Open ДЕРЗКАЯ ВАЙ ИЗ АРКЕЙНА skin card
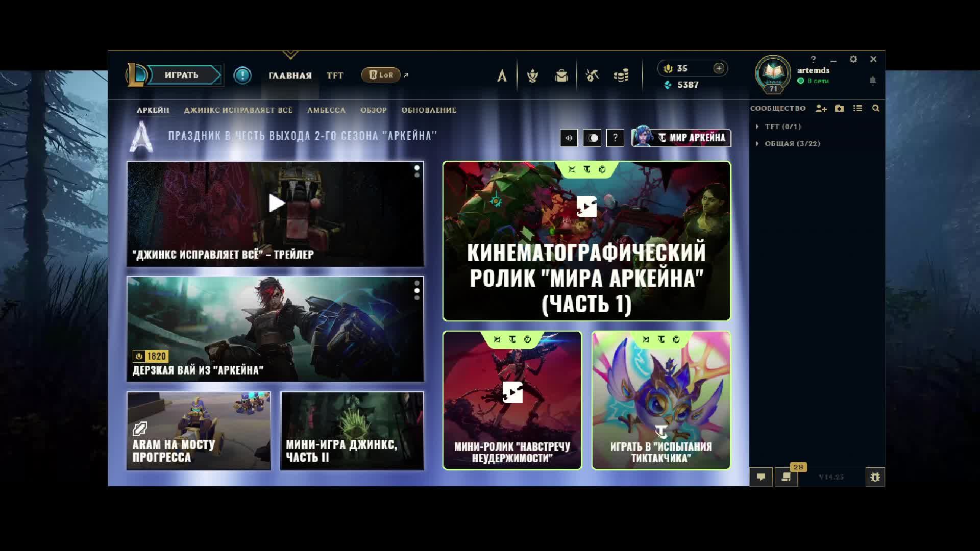The height and width of the screenshot is (551, 980). pos(275,330)
